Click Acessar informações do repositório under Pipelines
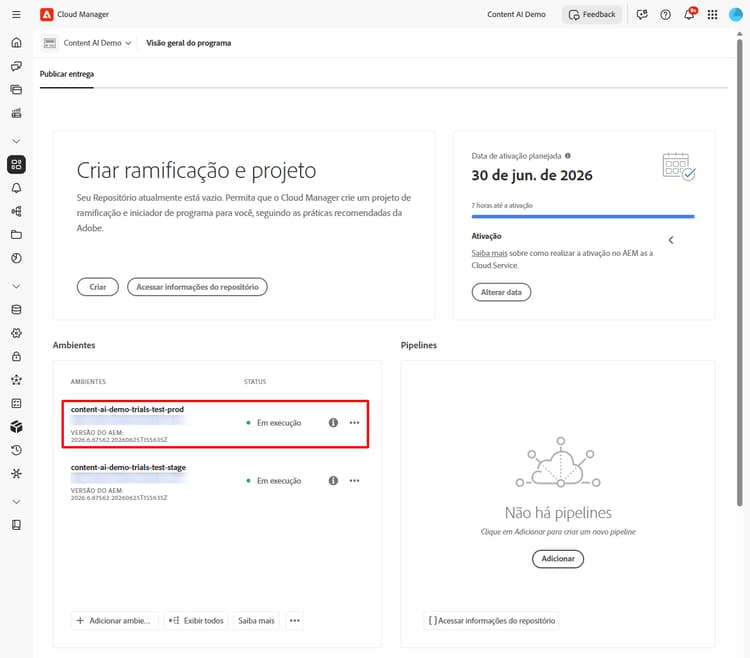750x658 pixels. pyautogui.click(x=492, y=621)
